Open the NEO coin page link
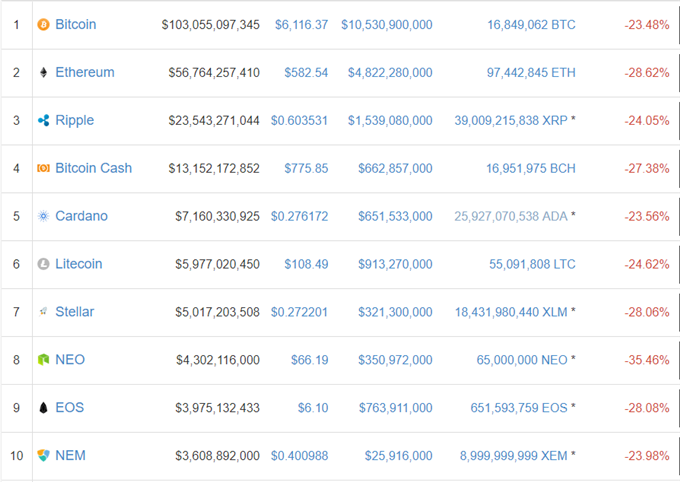Viewport: 680px width, 482px height. [x=70, y=359]
